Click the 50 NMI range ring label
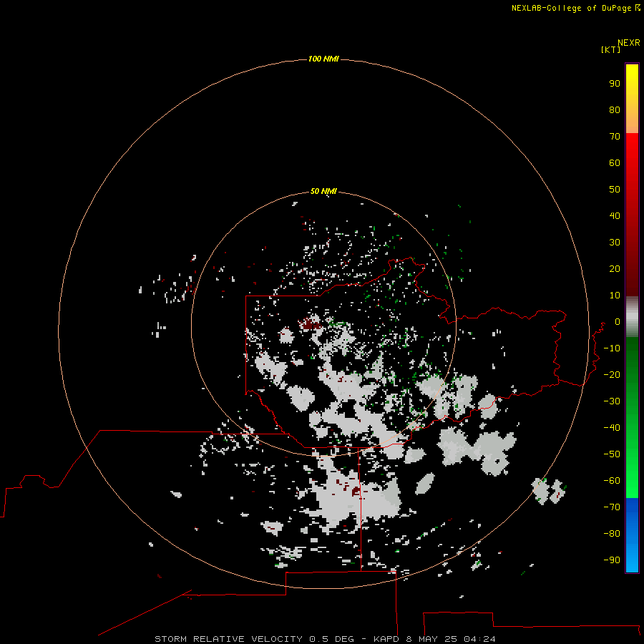This screenshot has width=644, height=644. click(x=323, y=191)
